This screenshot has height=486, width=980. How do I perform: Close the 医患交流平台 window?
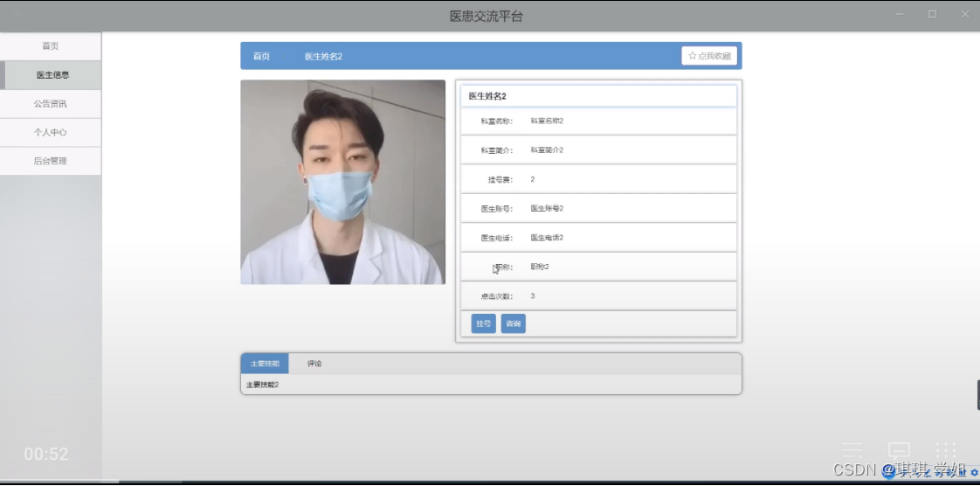pyautogui.click(x=965, y=14)
